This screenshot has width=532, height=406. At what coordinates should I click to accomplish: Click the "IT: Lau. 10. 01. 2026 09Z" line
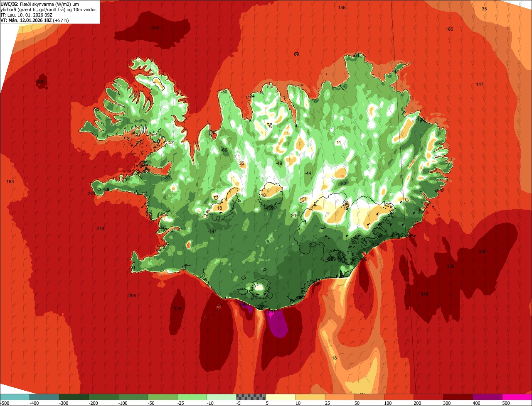pyautogui.click(x=27, y=15)
